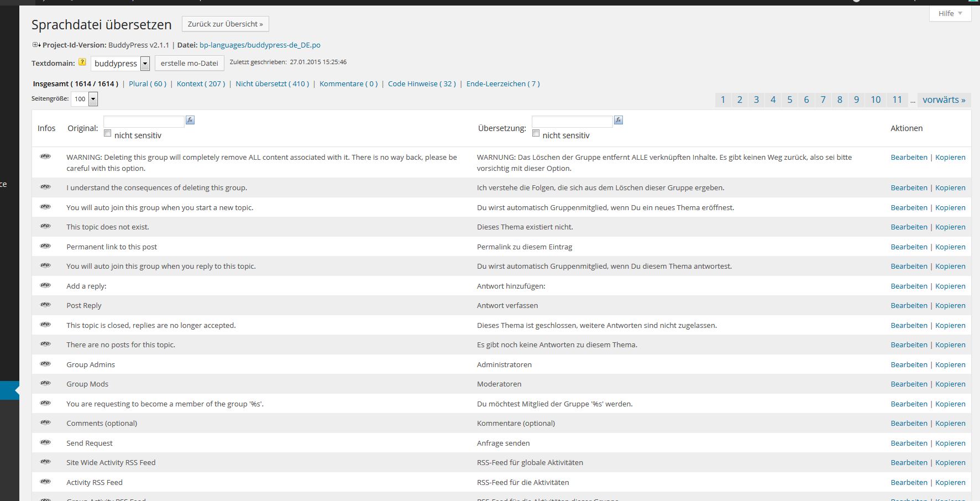Toggle 'nicht sensitiv' checkbox under Übersetzung filter

point(536,133)
